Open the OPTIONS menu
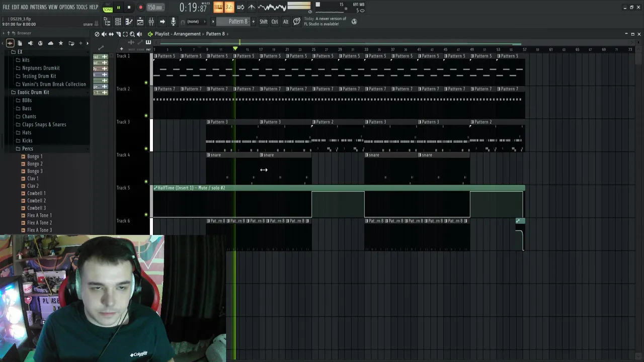 [67, 7]
